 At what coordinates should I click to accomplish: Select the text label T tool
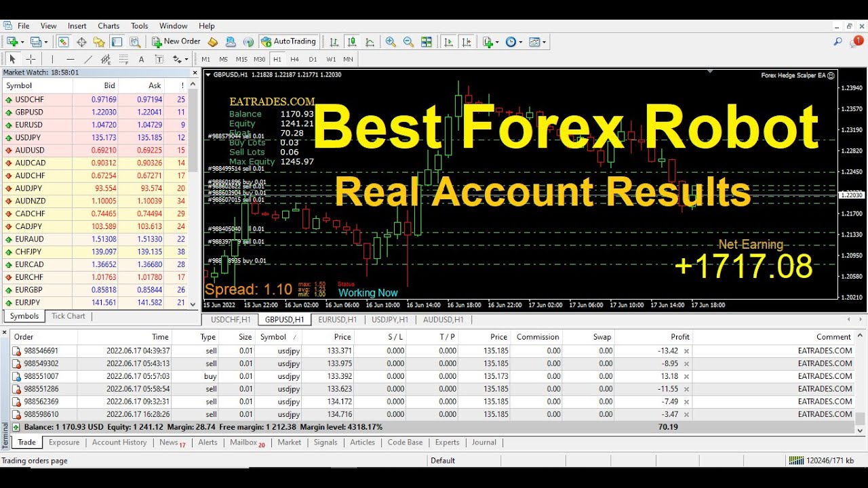pyautogui.click(x=159, y=59)
